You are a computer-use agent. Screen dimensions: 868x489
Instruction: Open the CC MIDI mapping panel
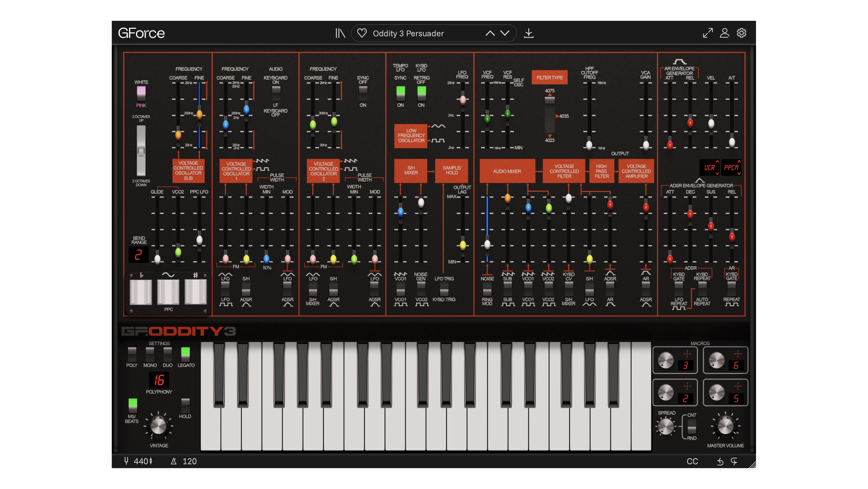pos(692,461)
